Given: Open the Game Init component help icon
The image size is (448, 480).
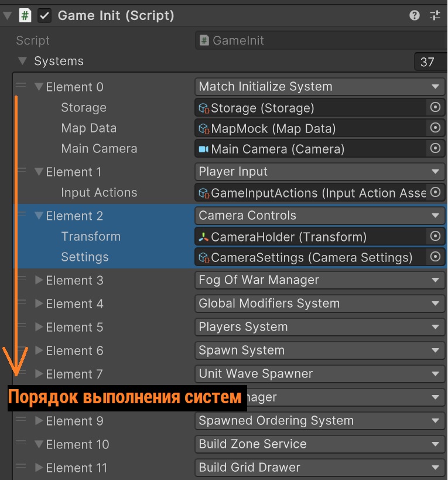Looking at the screenshot, I should [415, 16].
